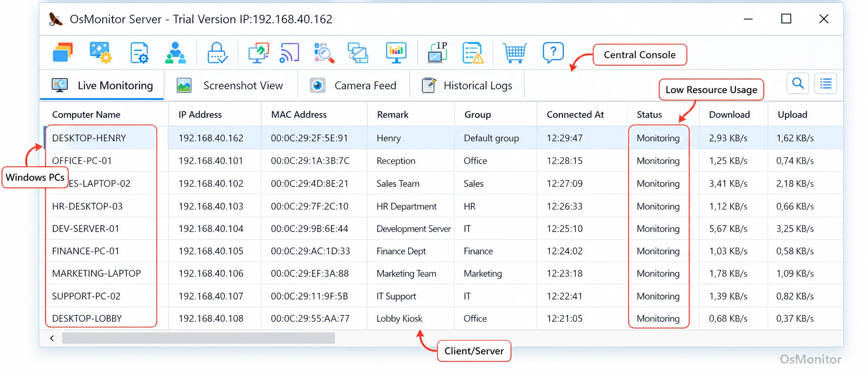Click the Finance group cell
Image resolution: width=868 pixels, height=374 pixels.
pos(478,251)
